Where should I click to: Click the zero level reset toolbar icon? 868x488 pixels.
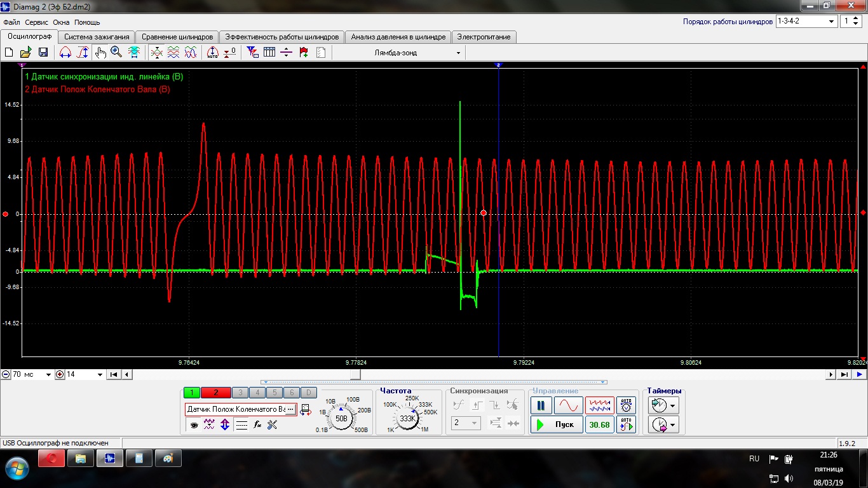point(230,52)
